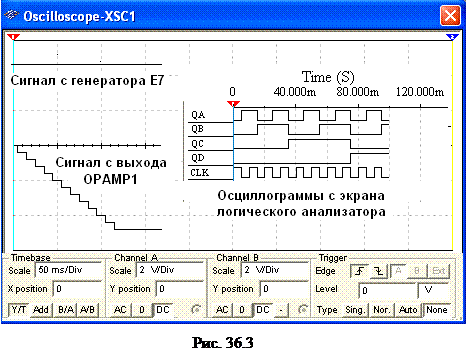
Task: Click the QC signal label
Action: tap(197, 144)
